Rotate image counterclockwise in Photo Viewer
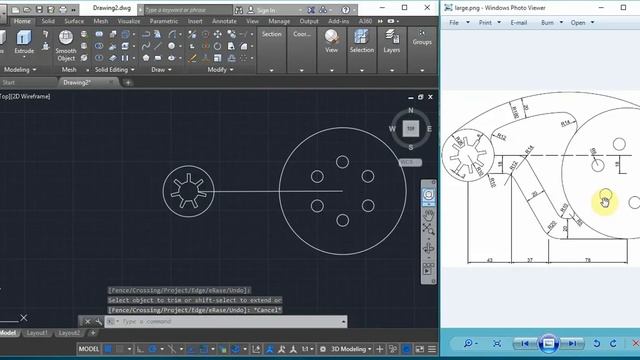 (x=596, y=344)
